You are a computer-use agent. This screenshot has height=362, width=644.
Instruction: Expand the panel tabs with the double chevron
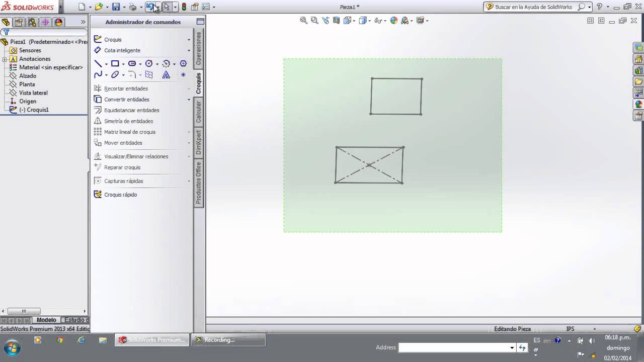pos(83,22)
